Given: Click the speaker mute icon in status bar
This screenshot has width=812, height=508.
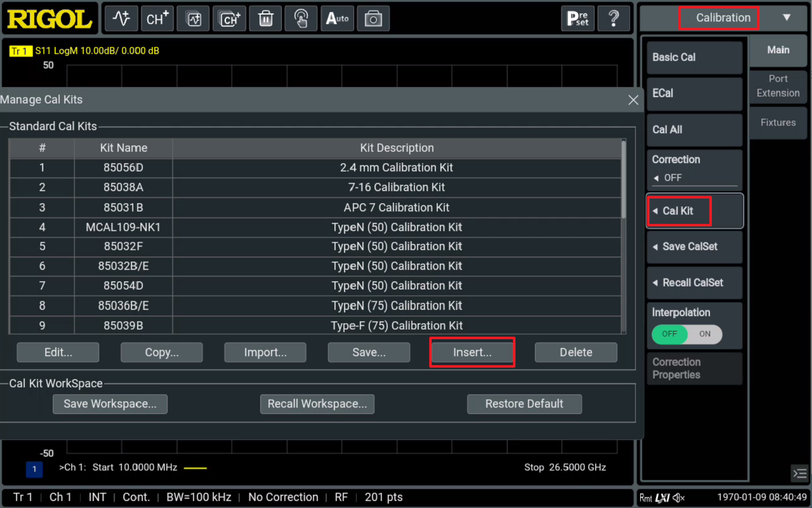Looking at the screenshot, I should (x=679, y=498).
